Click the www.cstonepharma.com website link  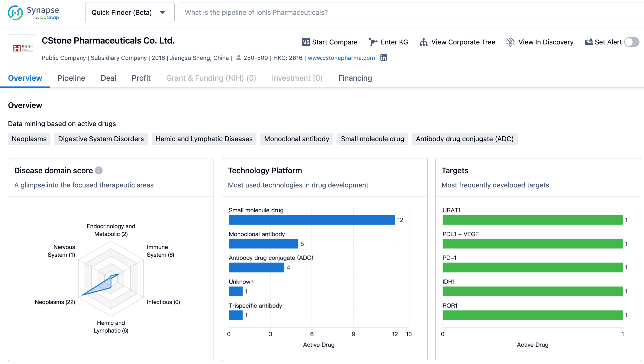pyautogui.click(x=341, y=58)
